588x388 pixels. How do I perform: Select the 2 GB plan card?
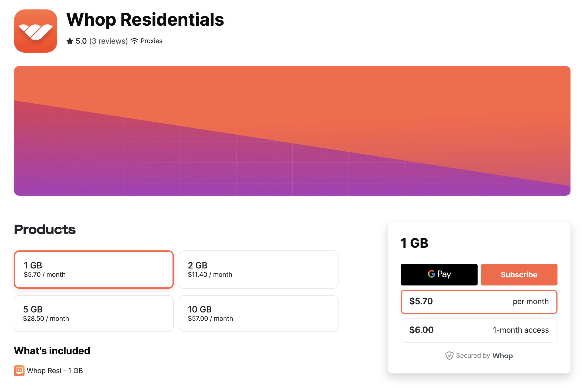click(258, 269)
